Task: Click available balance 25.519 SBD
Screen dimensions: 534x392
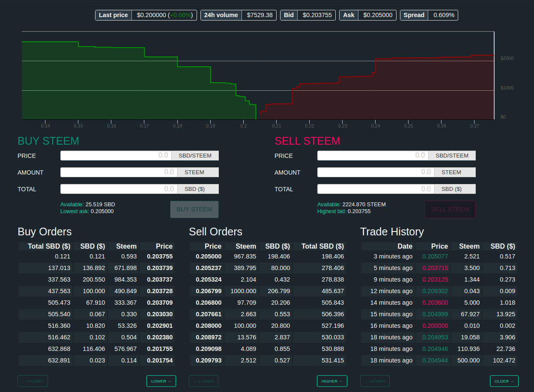Action: point(100,205)
